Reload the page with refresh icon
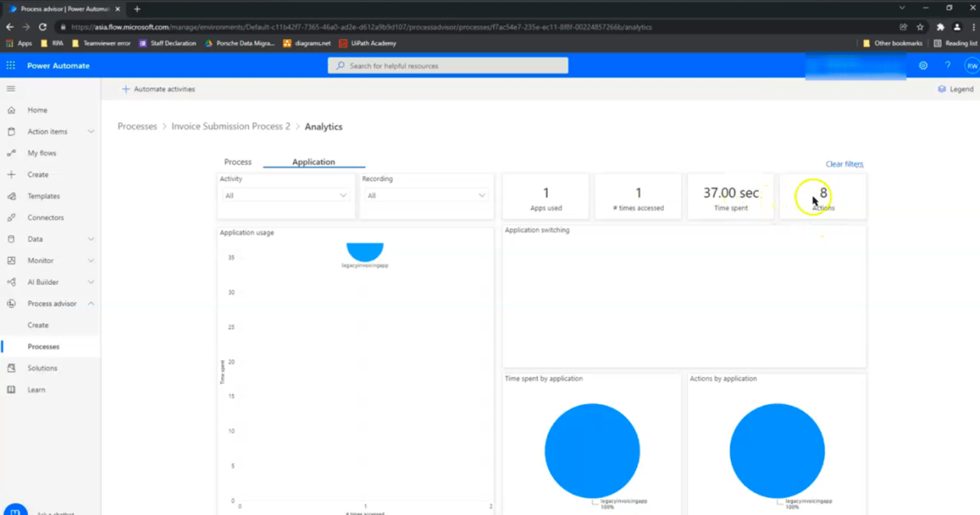Image resolution: width=980 pixels, height=515 pixels. [x=42, y=27]
